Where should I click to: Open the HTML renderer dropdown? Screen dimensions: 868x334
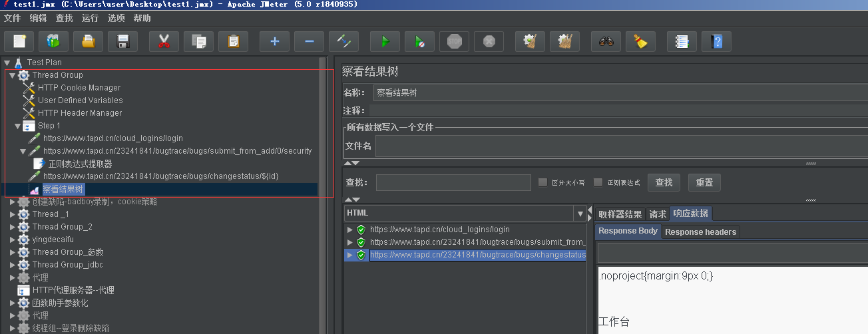pos(580,214)
